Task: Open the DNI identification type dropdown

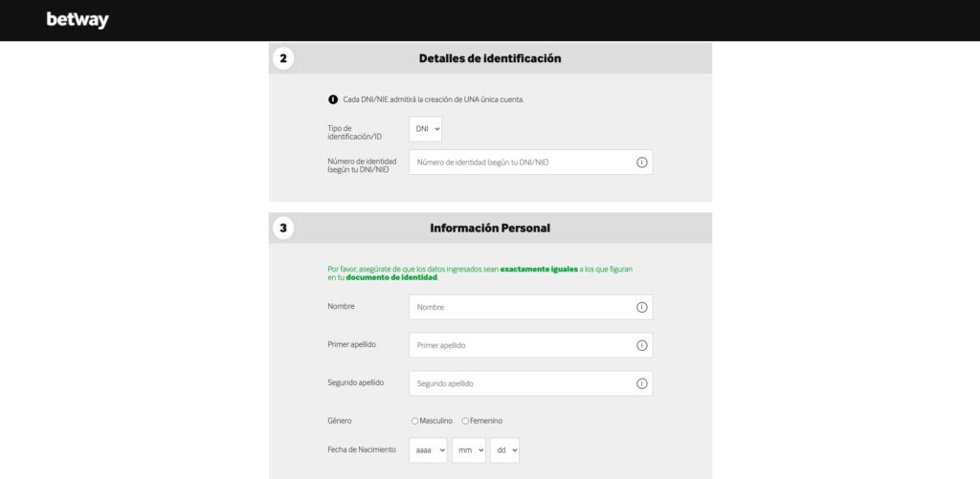Action: 426,128
